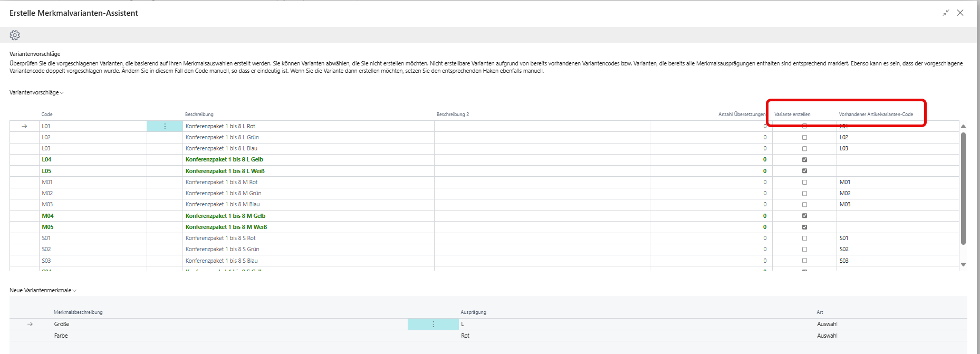This screenshot has width=980, height=354.
Task: Sort by the Code column header
Action: coord(47,114)
